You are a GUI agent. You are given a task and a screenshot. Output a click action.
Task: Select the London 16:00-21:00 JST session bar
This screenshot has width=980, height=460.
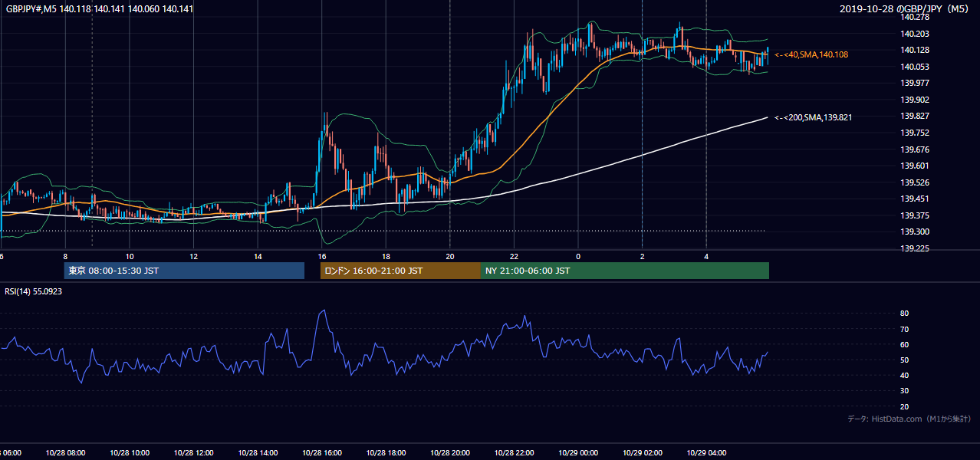tap(400, 271)
